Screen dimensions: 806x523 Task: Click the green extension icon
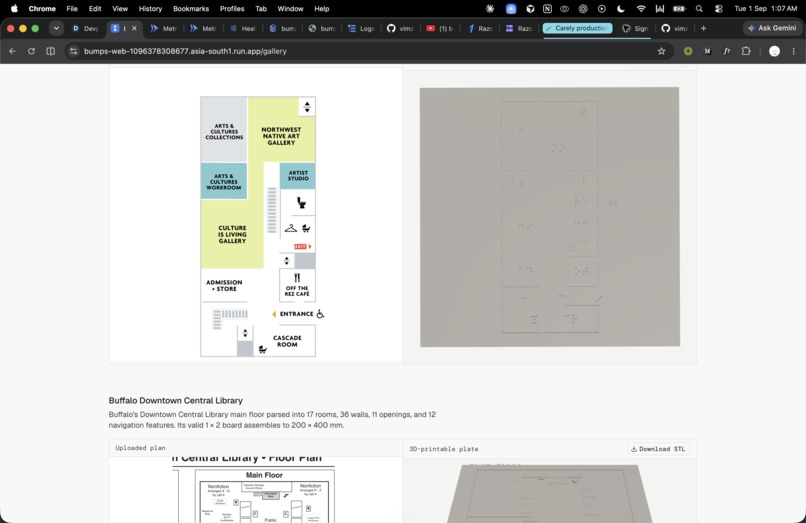688,51
